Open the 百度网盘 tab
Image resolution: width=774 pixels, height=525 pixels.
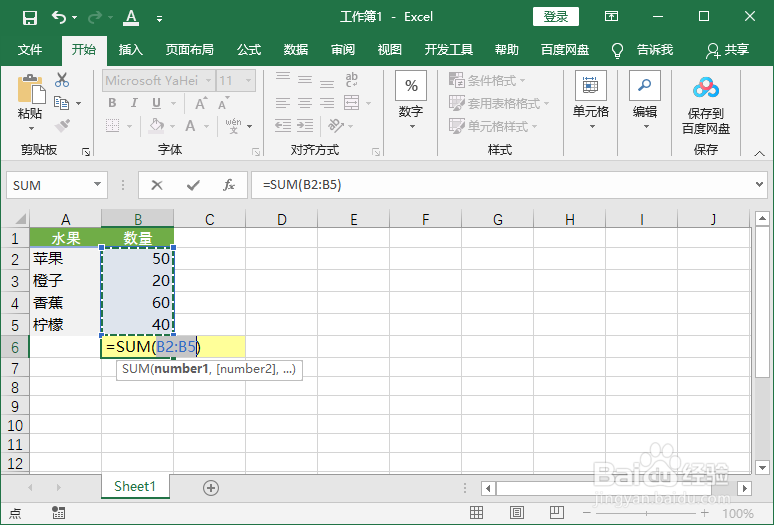coord(565,50)
